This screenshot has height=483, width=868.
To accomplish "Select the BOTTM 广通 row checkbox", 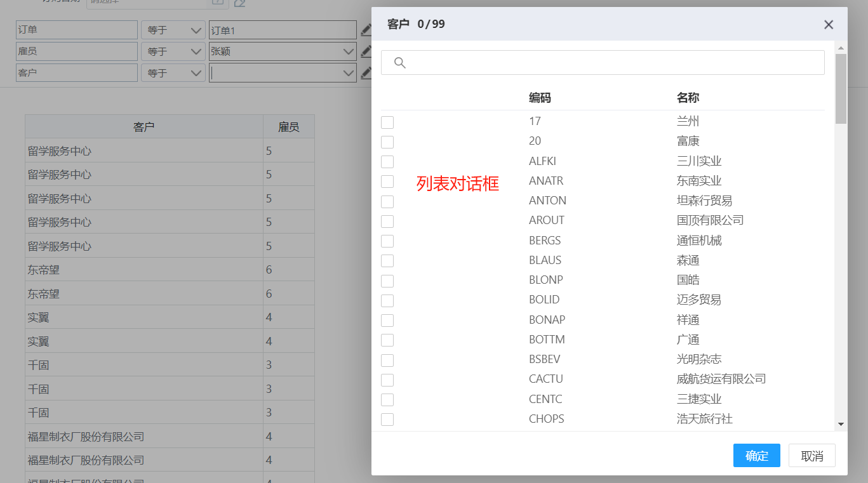I will (387, 340).
